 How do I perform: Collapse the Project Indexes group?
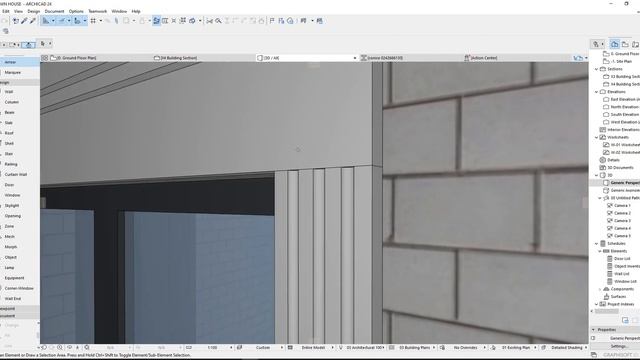pyautogui.click(x=596, y=304)
